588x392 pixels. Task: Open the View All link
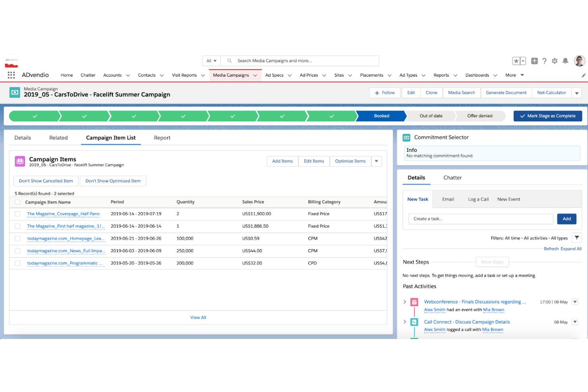(198, 317)
